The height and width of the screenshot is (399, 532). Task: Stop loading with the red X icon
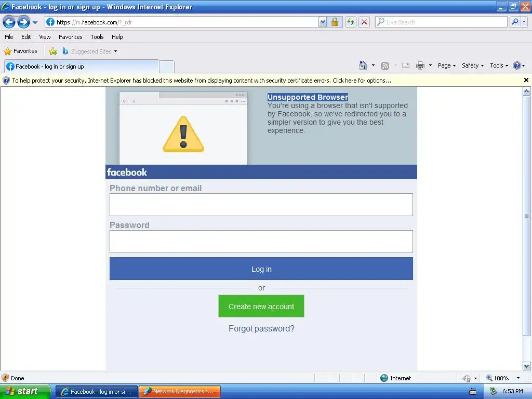(364, 22)
